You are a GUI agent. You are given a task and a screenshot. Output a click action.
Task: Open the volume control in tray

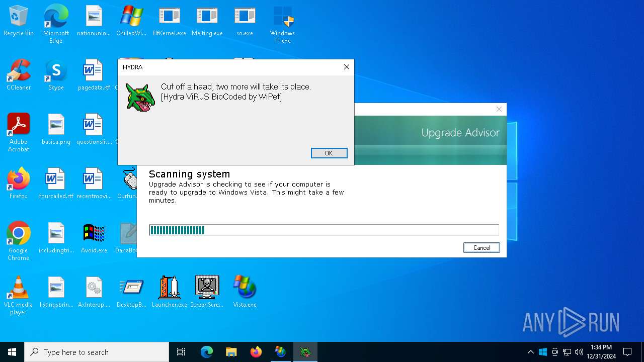coord(579,352)
